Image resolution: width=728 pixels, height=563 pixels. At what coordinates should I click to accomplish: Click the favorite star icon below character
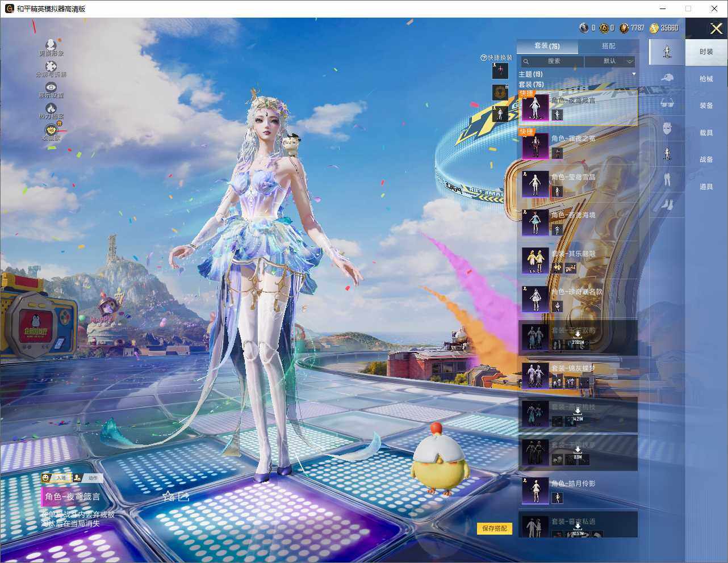pos(168,497)
